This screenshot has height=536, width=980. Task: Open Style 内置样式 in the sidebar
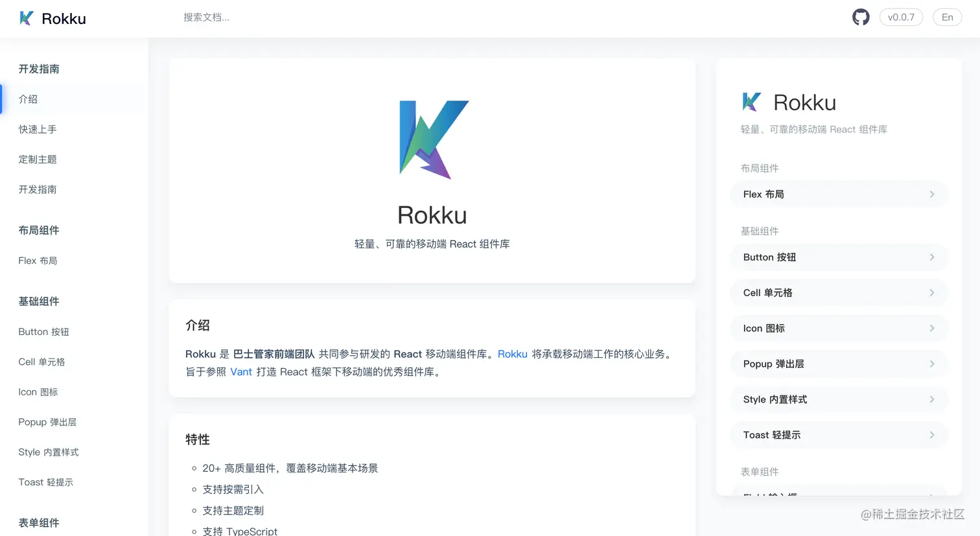tap(49, 452)
